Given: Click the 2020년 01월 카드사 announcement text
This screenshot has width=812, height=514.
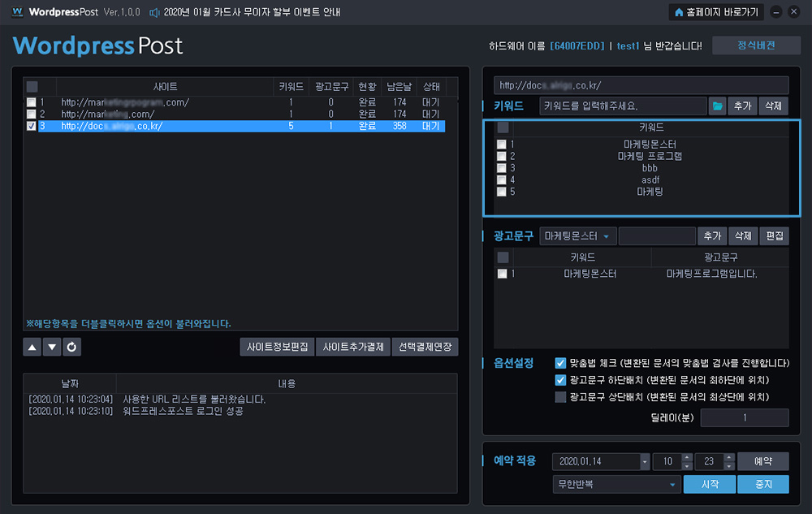Looking at the screenshot, I should [252, 12].
